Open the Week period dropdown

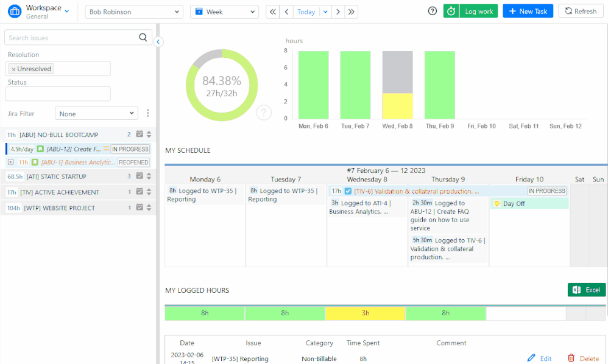[x=225, y=12]
